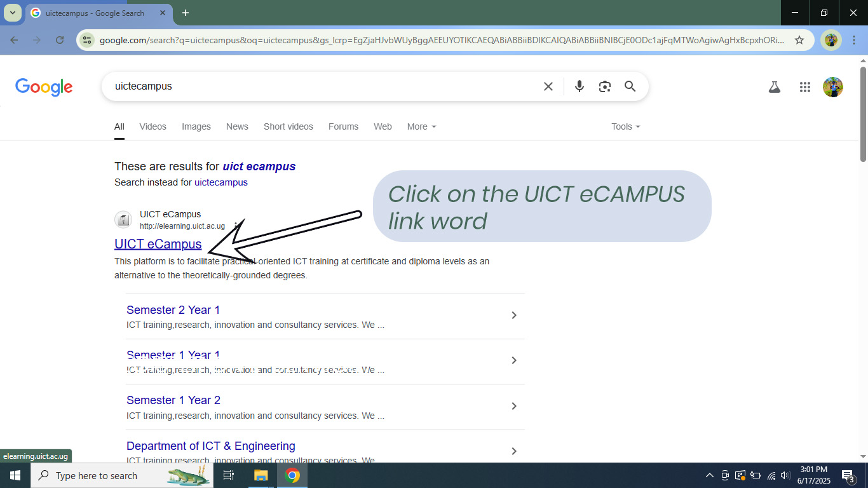Expand the More search filters dropdown
868x488 pixels.
[422, 126]
